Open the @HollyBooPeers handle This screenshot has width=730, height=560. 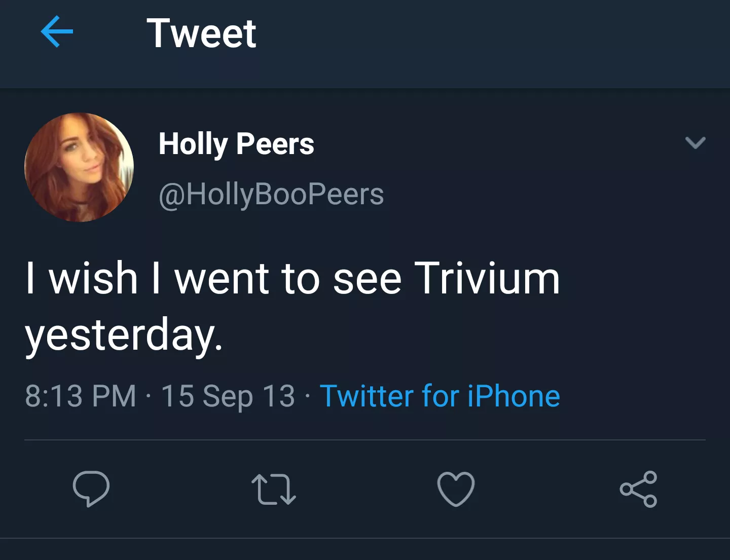[271, 193]
